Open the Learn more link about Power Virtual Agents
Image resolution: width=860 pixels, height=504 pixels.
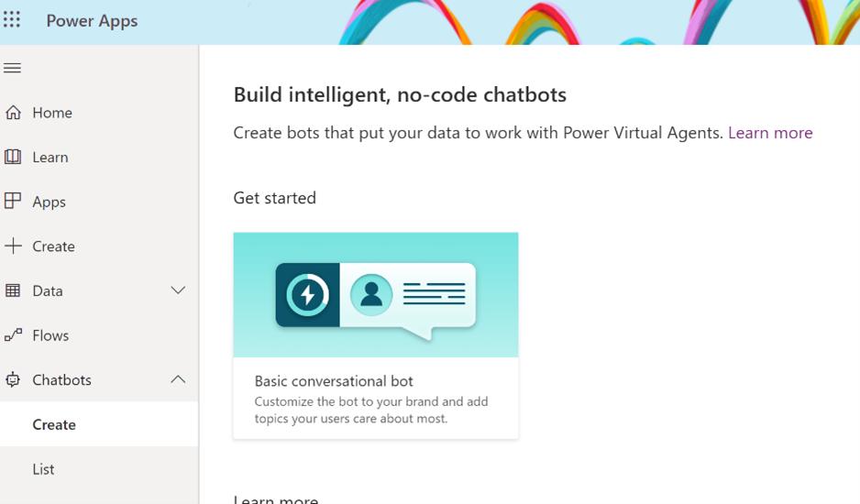[x=769, y=133]
